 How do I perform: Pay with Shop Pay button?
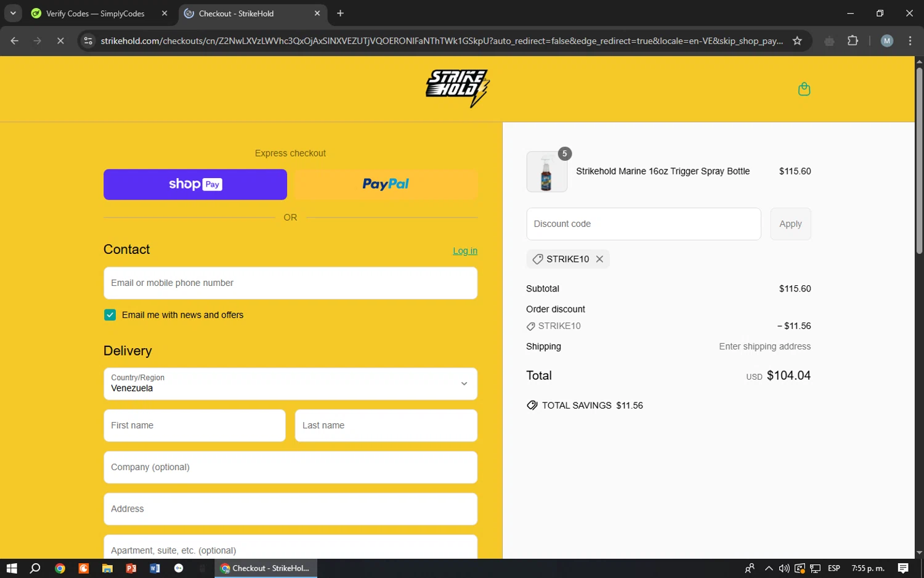pyautogui.click(x=195, y=184)
